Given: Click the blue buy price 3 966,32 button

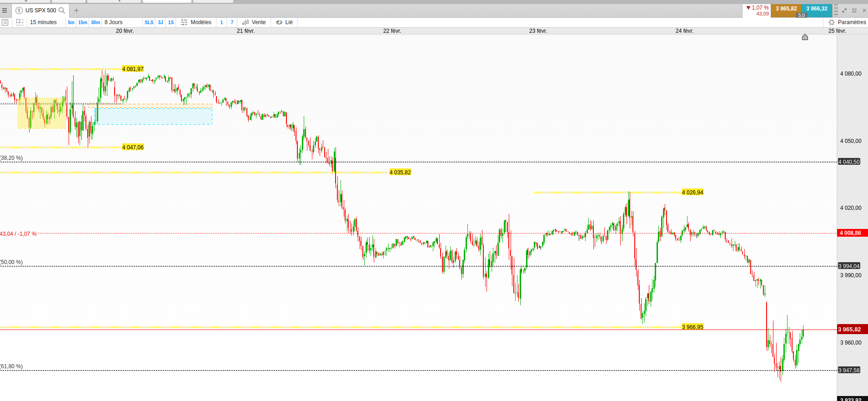Looking at the screenshot, I should (817, 9).
